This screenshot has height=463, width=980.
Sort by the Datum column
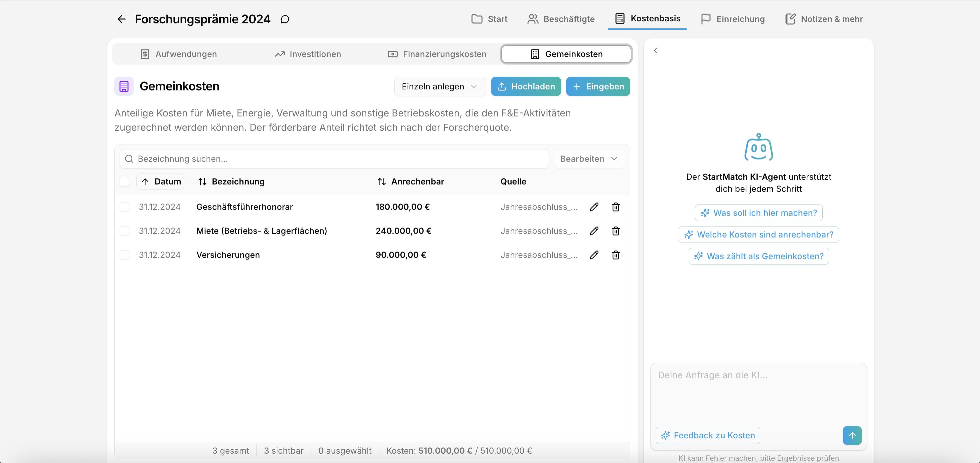[161, 181]
